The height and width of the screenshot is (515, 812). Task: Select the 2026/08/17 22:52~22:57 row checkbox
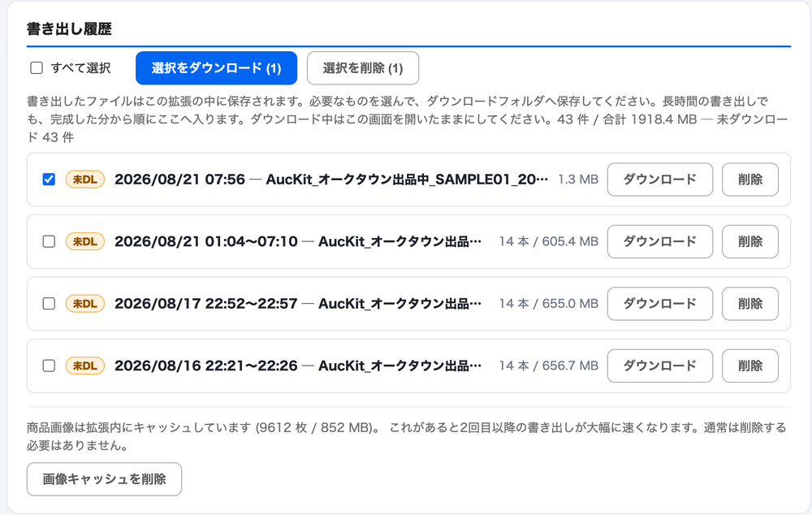(49, 304)
